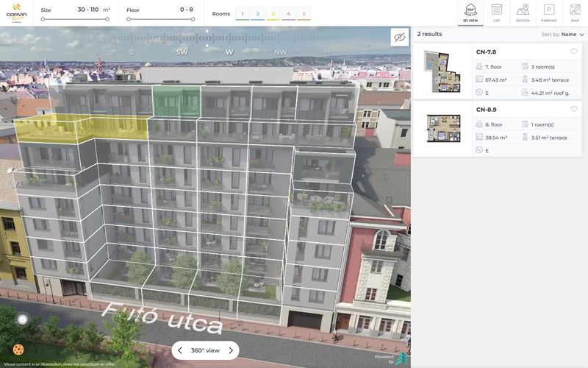The width and height of the screenshot is (588, 368).
Task: Open the Parking section icon
Action: [548, 13]
